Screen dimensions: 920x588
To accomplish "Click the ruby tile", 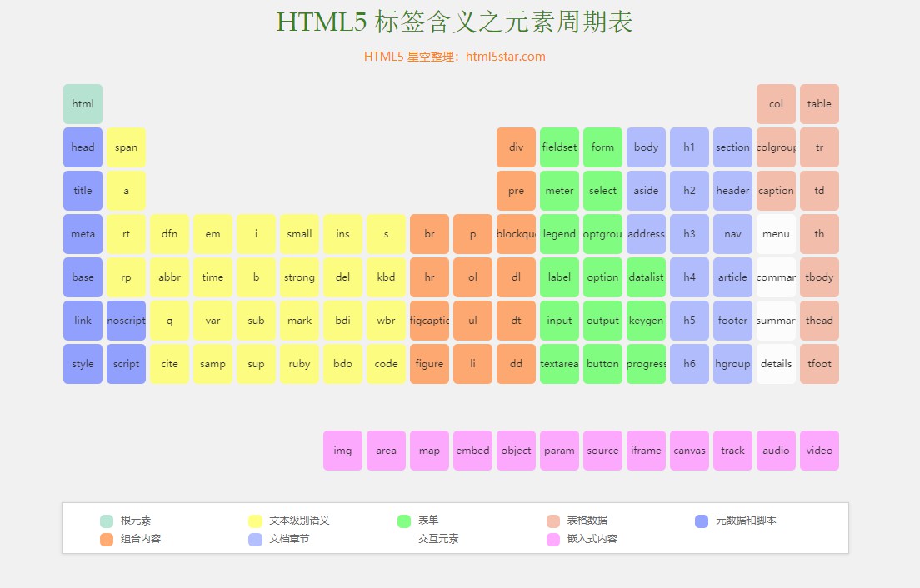I will pos(299,364).
